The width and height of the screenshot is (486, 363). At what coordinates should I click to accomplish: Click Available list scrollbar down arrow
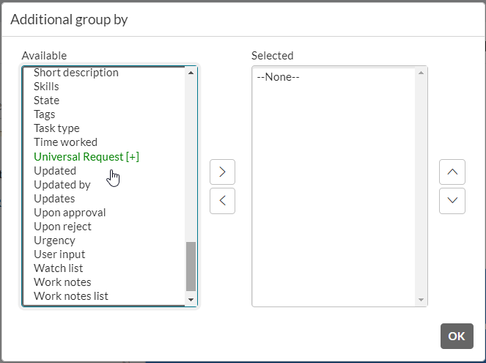point(191,299)
